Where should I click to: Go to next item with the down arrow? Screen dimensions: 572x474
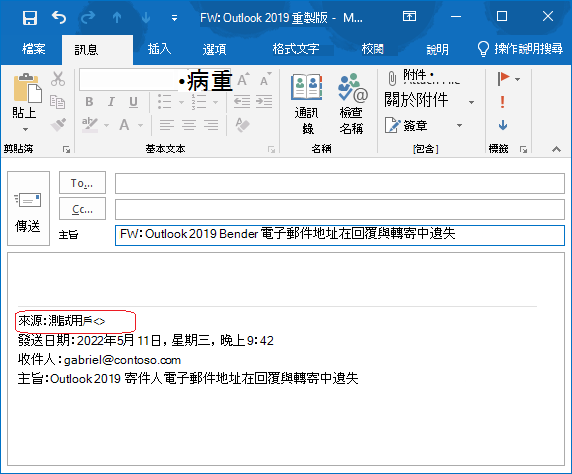pyautogui.click(x=146, y=17)
